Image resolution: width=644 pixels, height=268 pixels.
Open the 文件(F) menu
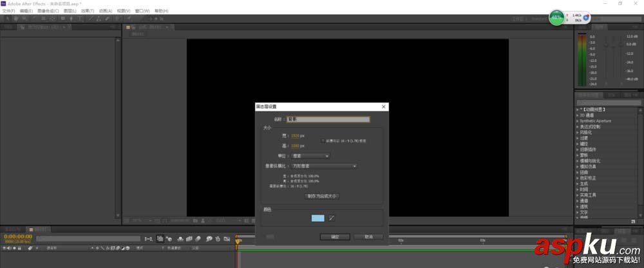point(8,11)
